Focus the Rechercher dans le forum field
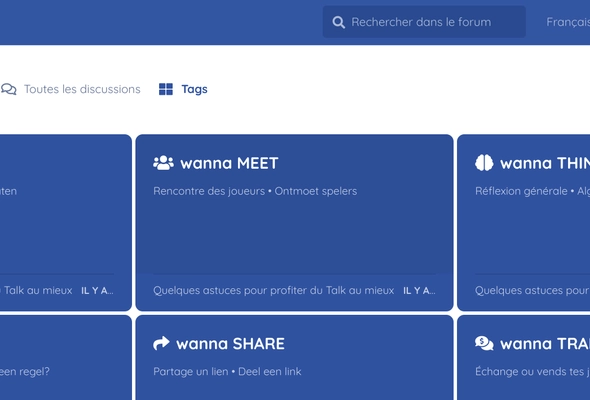The height and width of the screenshot is (400, 590). click(x=424, y=22)
